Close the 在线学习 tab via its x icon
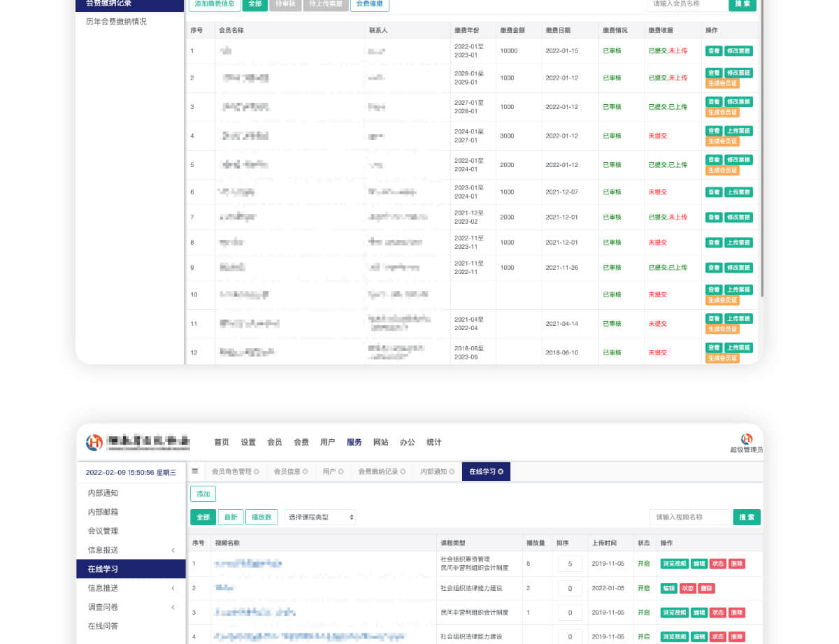 coord(501,472)
